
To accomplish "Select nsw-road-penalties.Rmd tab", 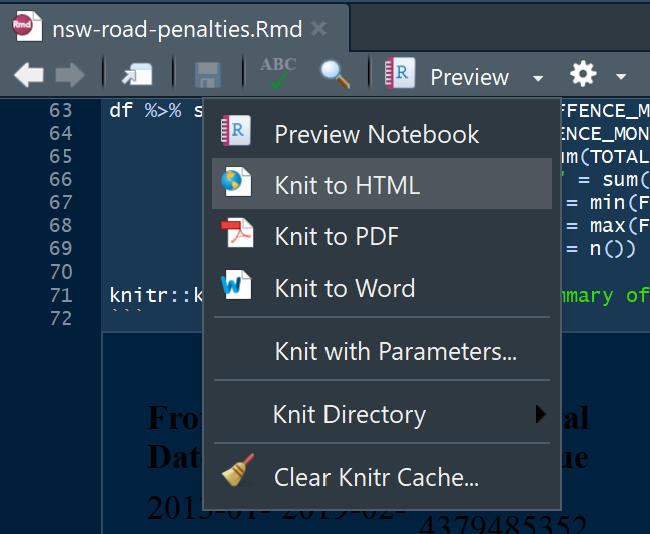I will 175,27.
